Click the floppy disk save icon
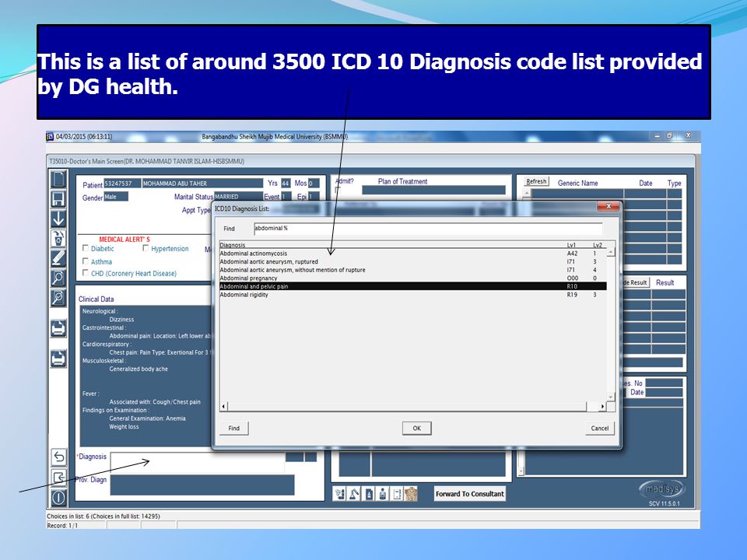 (x=58, y=199)
